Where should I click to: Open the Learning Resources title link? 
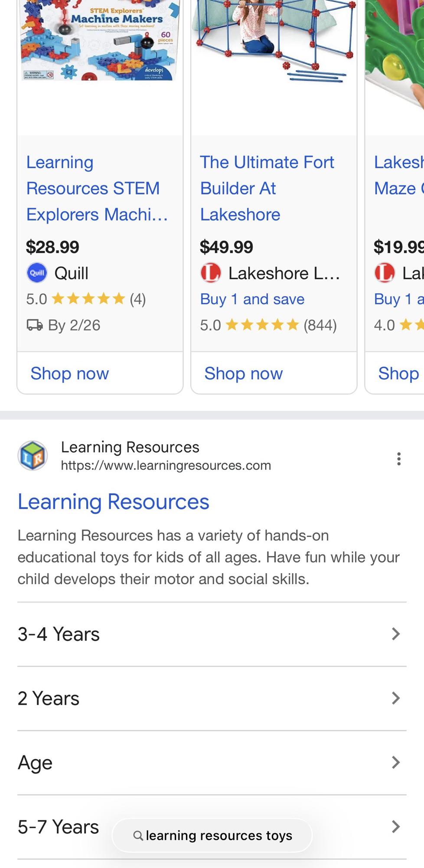pos(113,502)
